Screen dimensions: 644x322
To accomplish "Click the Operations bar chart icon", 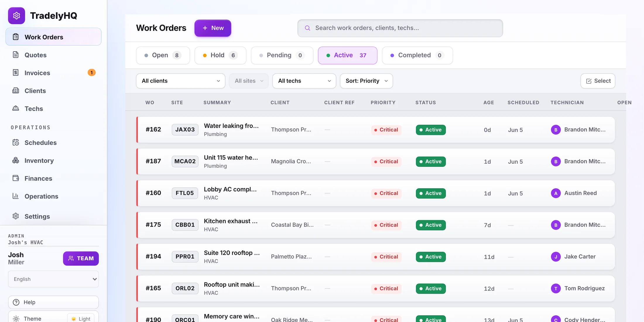I will (16, 196).
